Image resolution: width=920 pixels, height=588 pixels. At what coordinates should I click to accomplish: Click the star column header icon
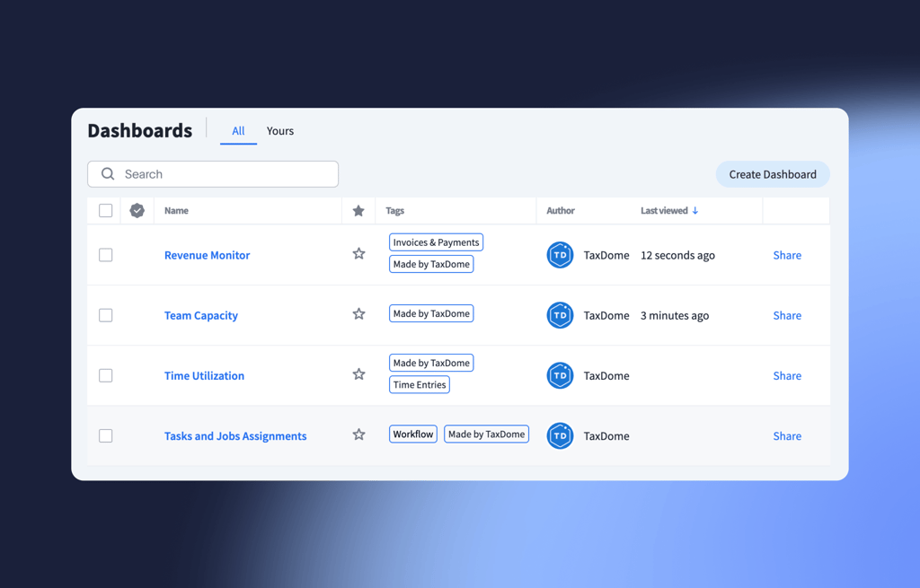358,211
